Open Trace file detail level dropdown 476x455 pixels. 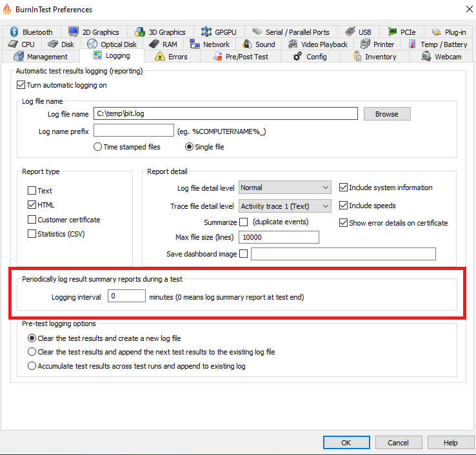click(284, 206)
